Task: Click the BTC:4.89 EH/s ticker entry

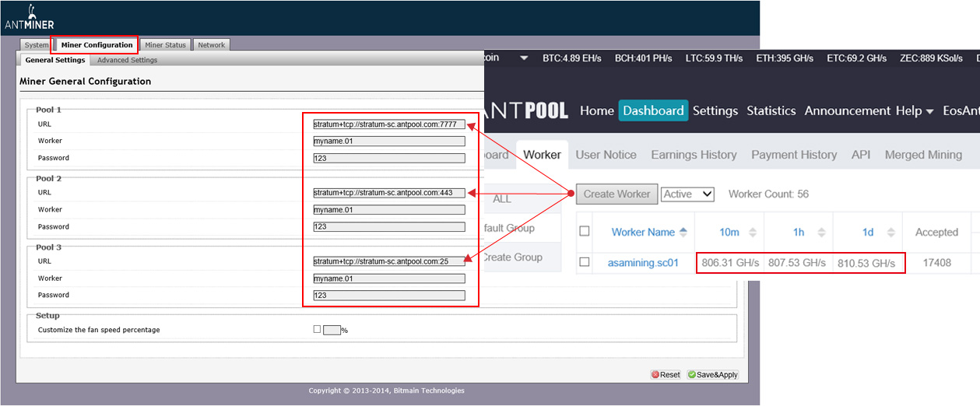Action: [572, 58]
